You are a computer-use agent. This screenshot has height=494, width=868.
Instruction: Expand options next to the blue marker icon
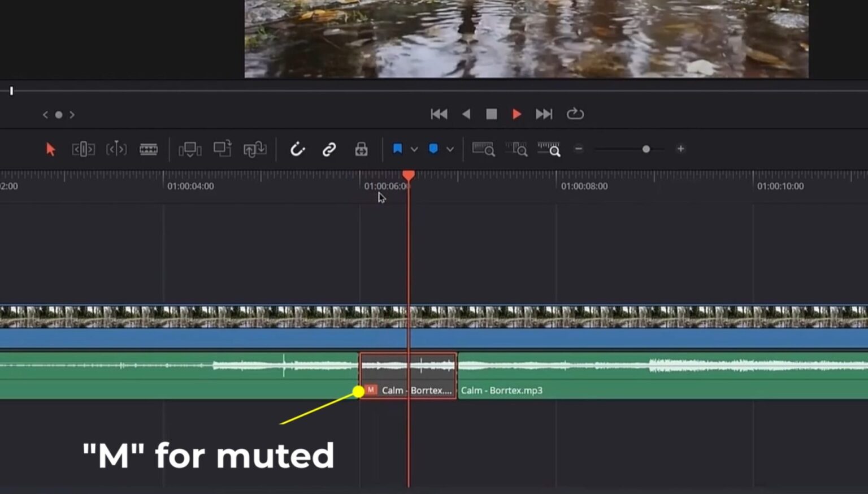(450, 149)
